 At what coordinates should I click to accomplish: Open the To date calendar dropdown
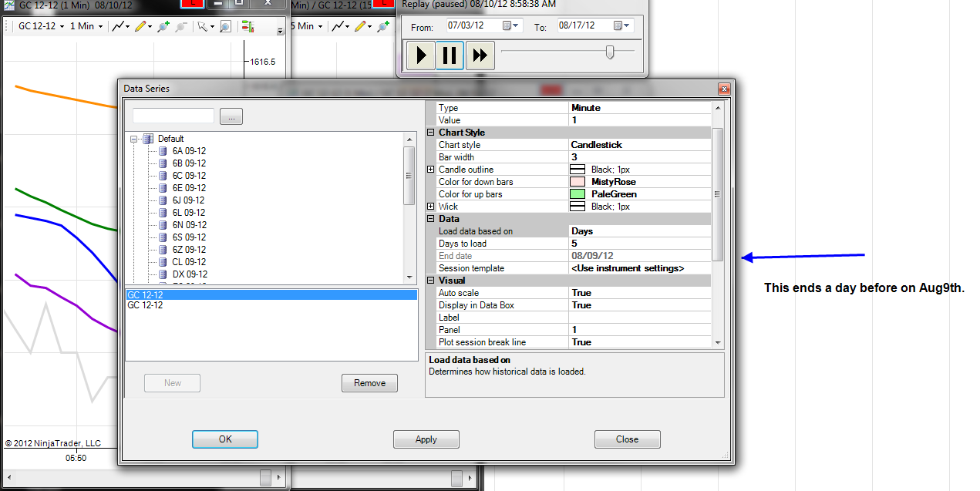tap(622, 25)
